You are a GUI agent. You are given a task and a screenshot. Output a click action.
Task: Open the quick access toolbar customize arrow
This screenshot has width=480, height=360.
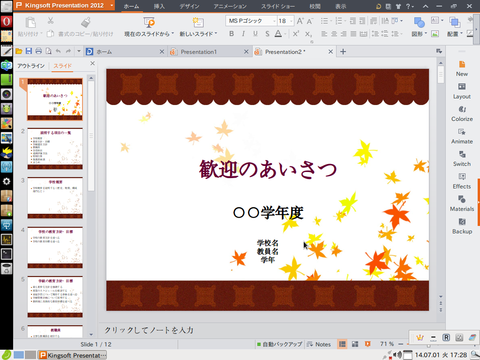(79, 51)
